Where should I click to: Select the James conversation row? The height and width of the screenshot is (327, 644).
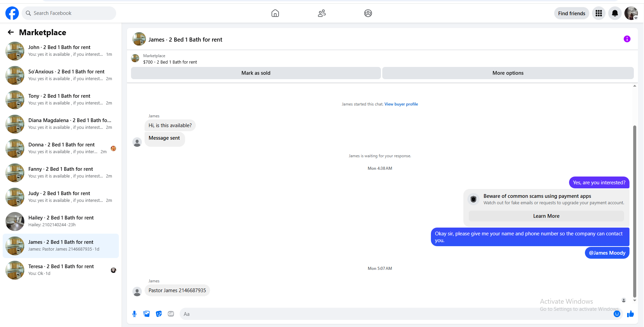click(x=61, y=246)
